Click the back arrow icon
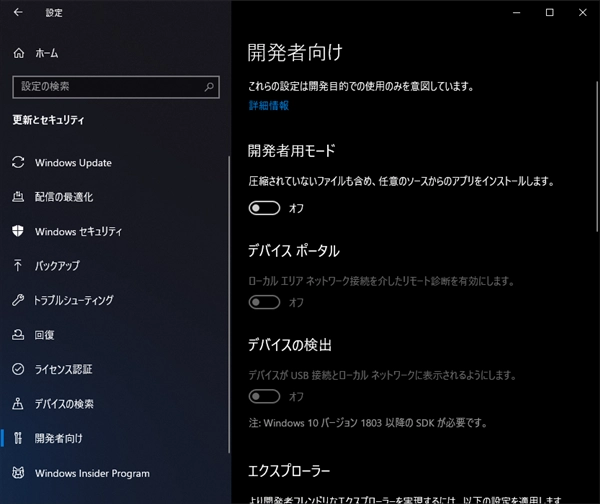600x504 pixels. pyautogui.click(x=18, y=12)
